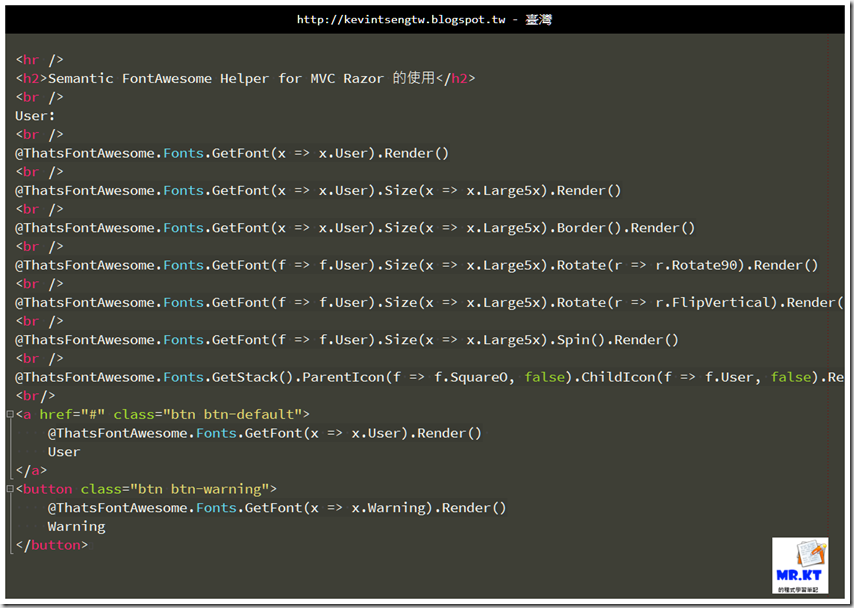The width and height of the screenshot is (854, 608).
Task: Click the h2 'Semantic FontAwesome Helper' line
Action: [245, 78]
